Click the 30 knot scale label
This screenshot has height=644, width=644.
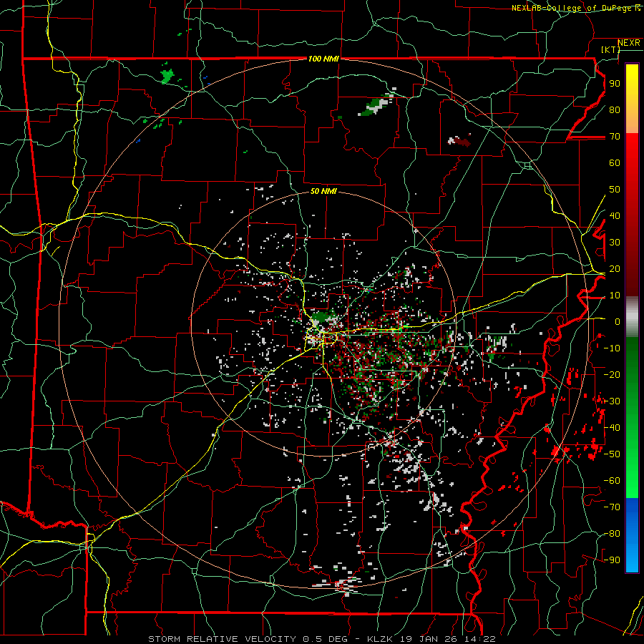(x=615, y=243)
